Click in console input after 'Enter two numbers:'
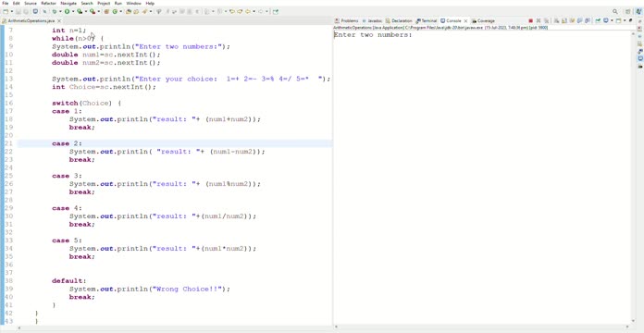The width and height of the screenshot is (644, 333). click(x=415, y=35)
